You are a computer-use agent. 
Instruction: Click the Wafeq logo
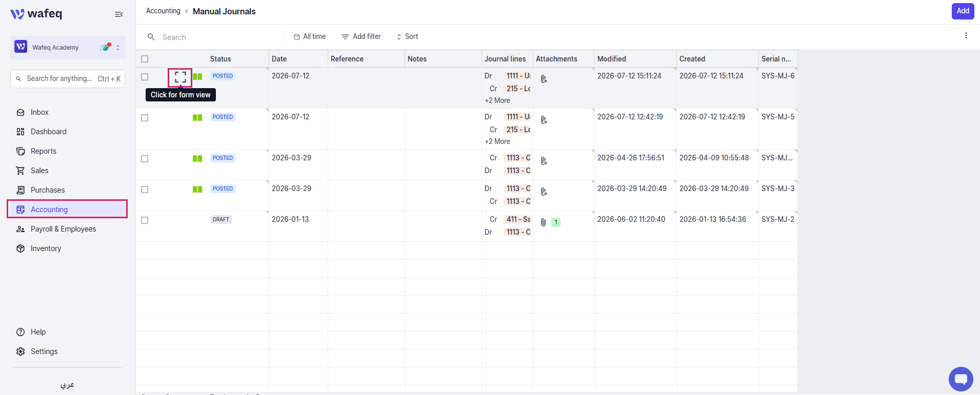[x=36, y=14]
